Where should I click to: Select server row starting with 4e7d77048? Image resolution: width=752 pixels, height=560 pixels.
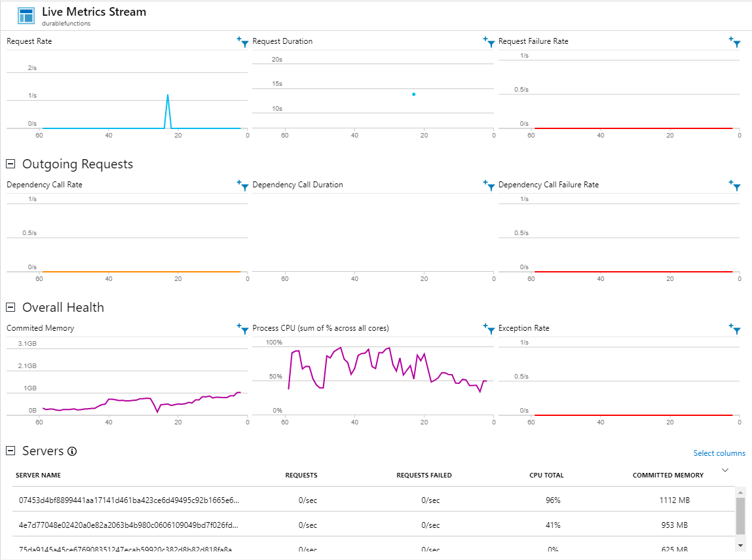point(129,525)
